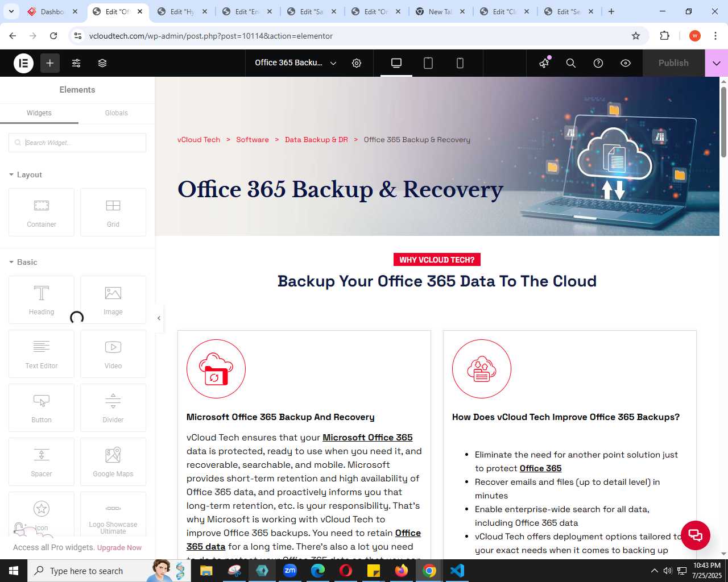Switch to mobile preview mode
The image size is (728, 582).
coord(460,63)
